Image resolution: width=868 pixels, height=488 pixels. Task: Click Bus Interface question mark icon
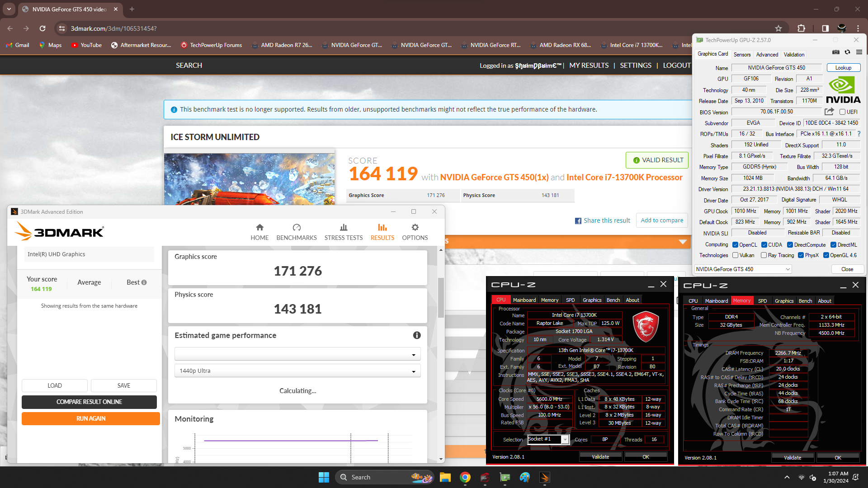859,134
